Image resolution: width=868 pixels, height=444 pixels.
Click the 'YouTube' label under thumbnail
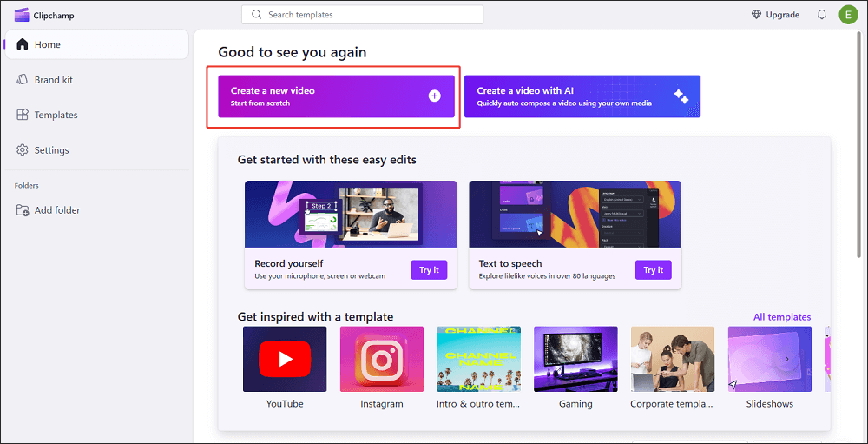(285, 403)
